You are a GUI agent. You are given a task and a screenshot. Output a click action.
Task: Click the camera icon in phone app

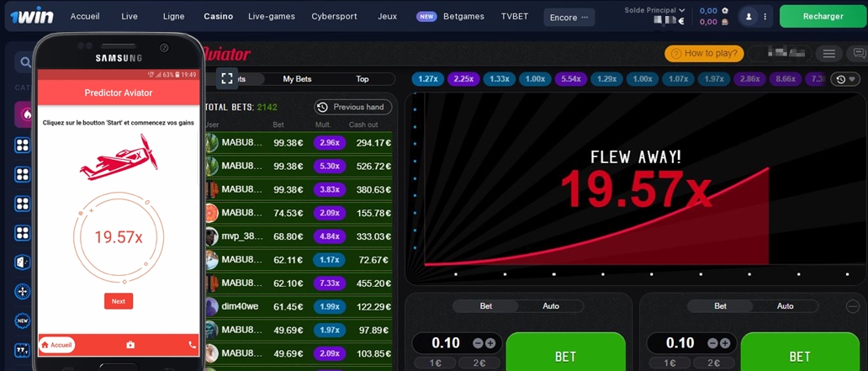click(130, 345)
